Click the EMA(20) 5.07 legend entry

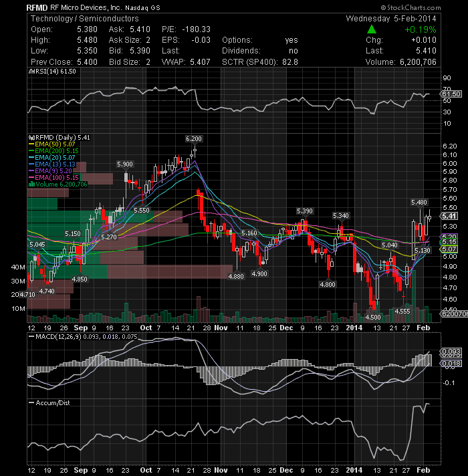(x=52, y=158)
